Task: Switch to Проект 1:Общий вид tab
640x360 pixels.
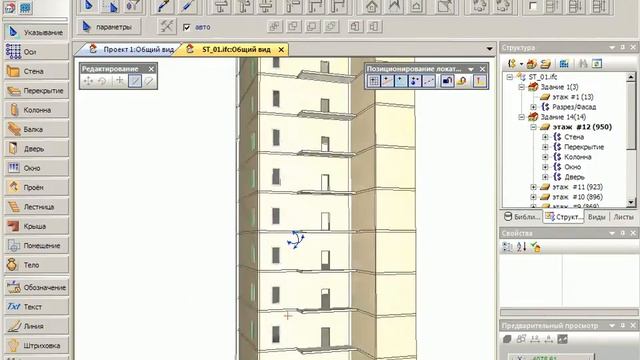Action: (x=133, y=49)
